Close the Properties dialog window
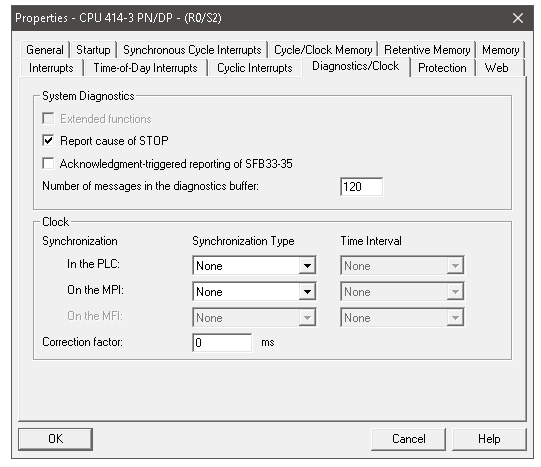This screenshot has height=467, width=541. click(518, 18)
